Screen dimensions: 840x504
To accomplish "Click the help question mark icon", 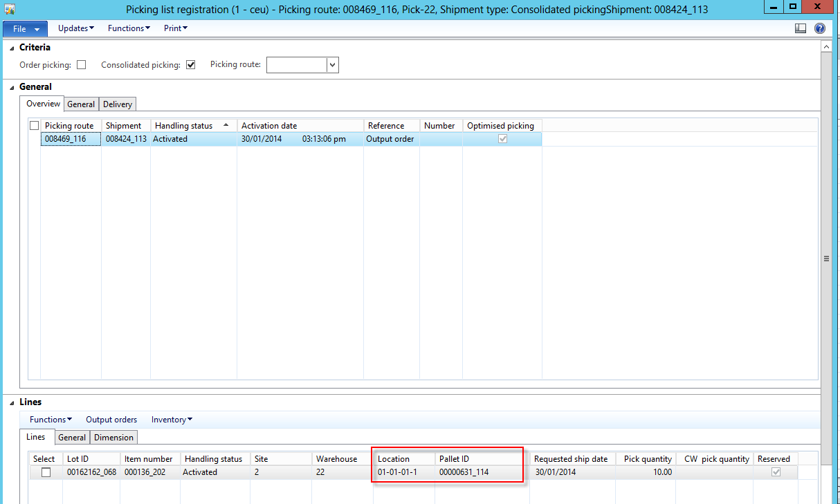I will tap(820, 28).
